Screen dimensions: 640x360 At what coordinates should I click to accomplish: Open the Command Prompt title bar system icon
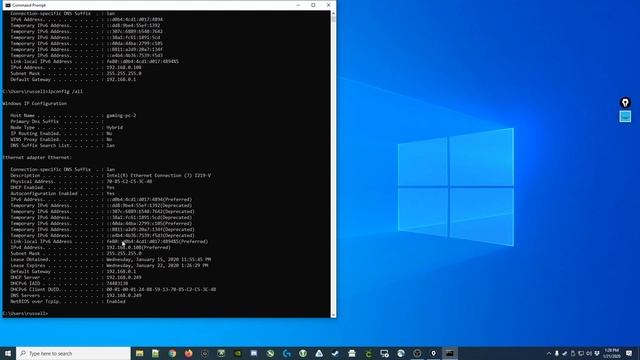(x=7, y=5)
